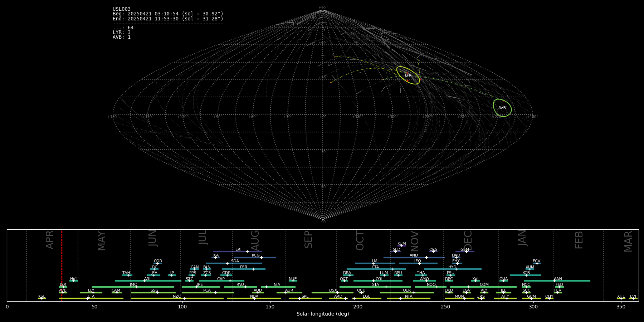Click the NDA shower label in timeline
This screenshot has width=644, height=322.
tap(254, 297)
